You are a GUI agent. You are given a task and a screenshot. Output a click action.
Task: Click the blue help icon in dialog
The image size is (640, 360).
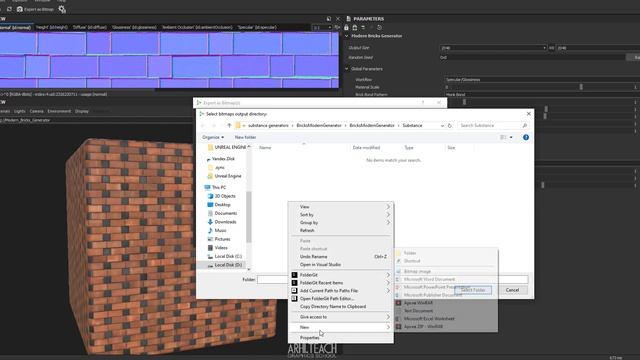point(526,137)
